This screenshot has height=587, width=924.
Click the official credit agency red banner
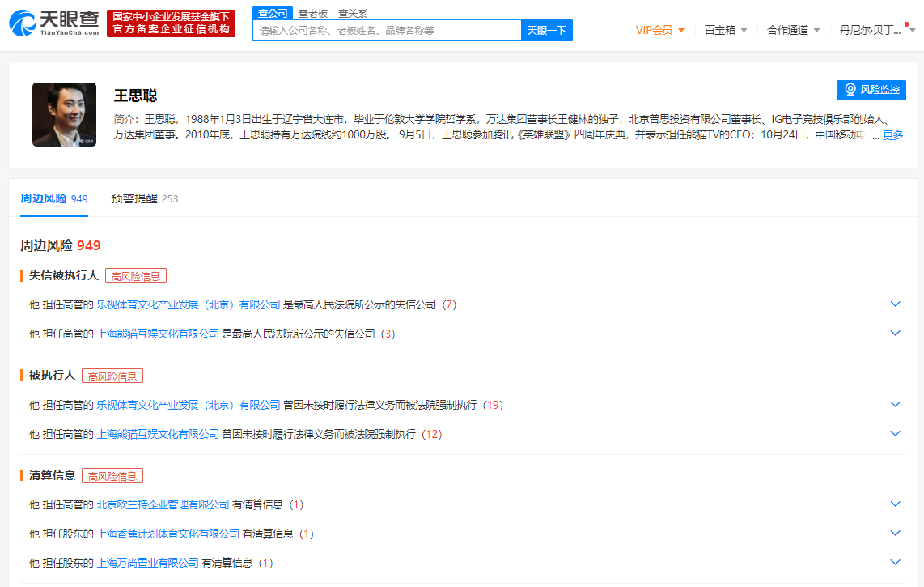click(171, 23)
